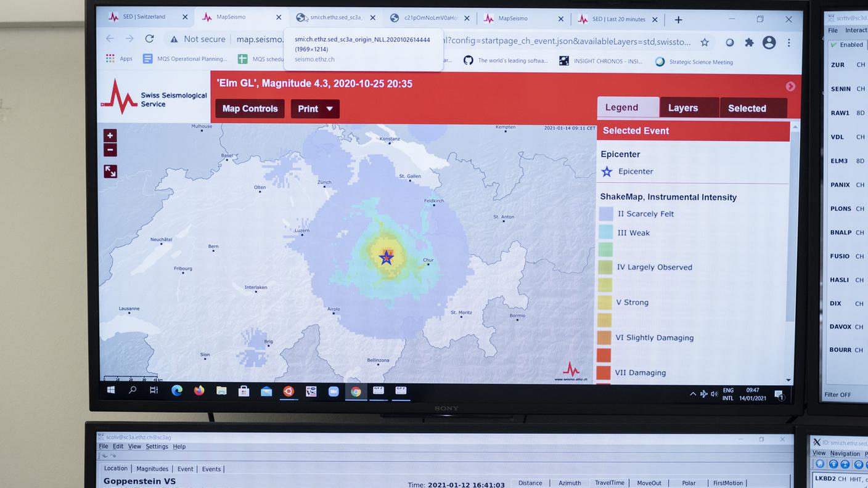The height and width of the screenshot is (488, 868).
Task: Open the MQS Operational Planning bookmark
Action: click(185, 59)
